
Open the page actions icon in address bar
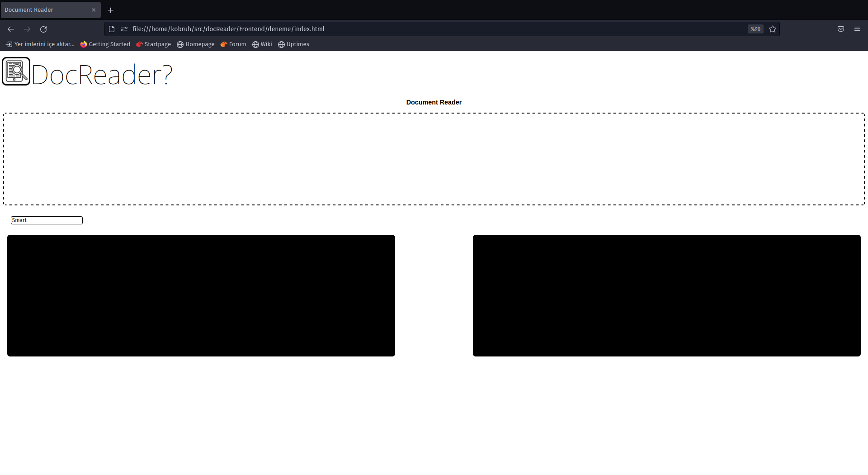click(x=111, y=28)
